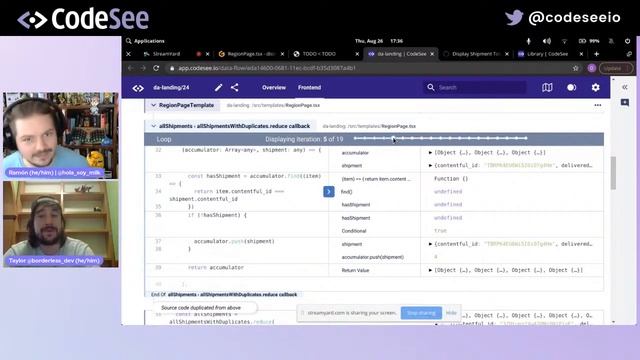Reload the page with the refresh icon

156,68
